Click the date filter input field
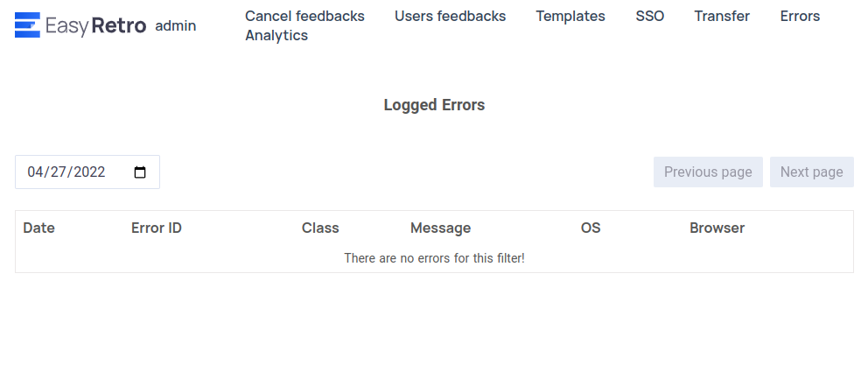The image size is (868, 372). [87, 172]
